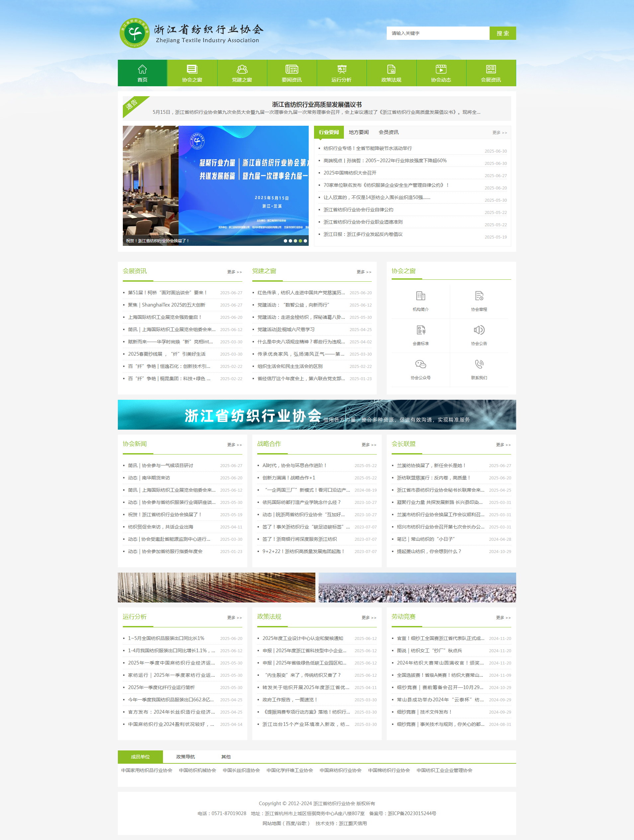
Task: Click the conference carousel banner image
Action: click(x=215, y=185)
